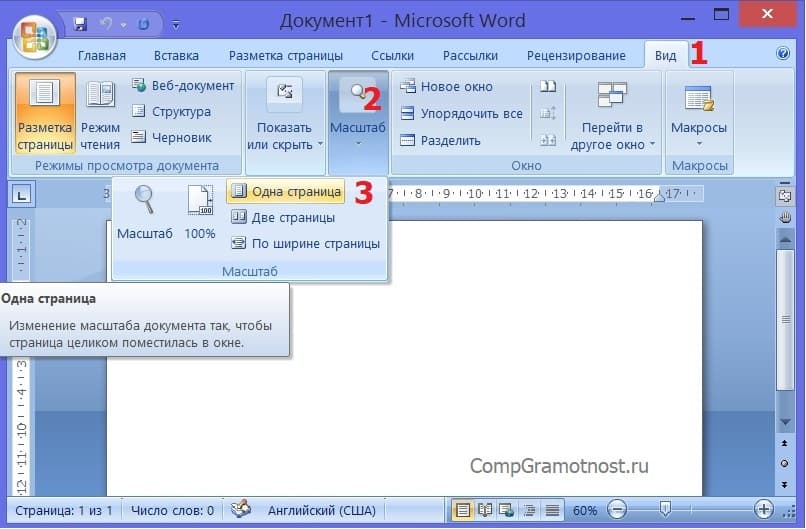Click vertical scrollbar down arrow
Image resolution: width=806 pixels, height=529 pixels.
click(x=785, y=422)
